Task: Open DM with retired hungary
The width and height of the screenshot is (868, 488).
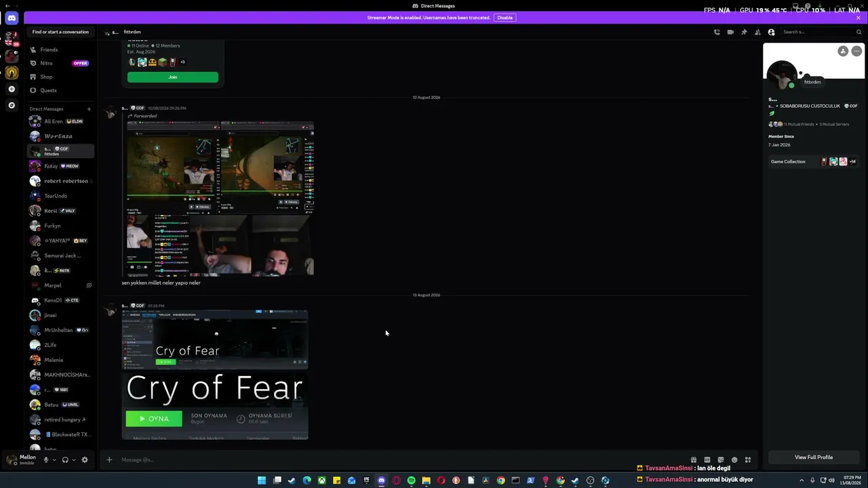Action: coord(61,420)
